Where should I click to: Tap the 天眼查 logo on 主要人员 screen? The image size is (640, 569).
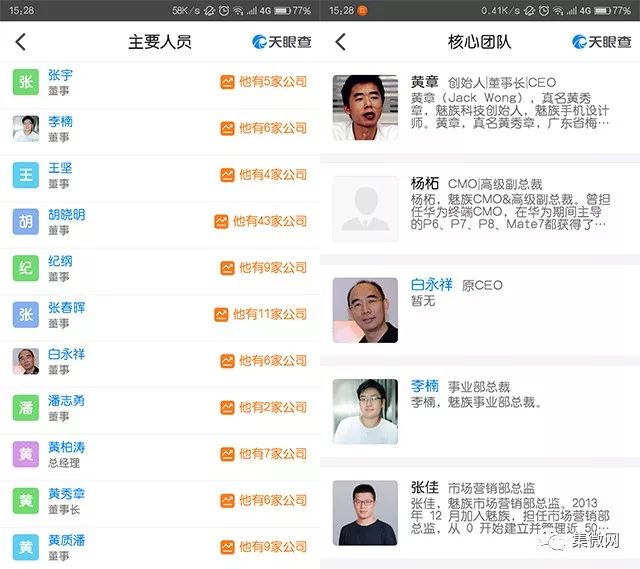coord(282,42)
